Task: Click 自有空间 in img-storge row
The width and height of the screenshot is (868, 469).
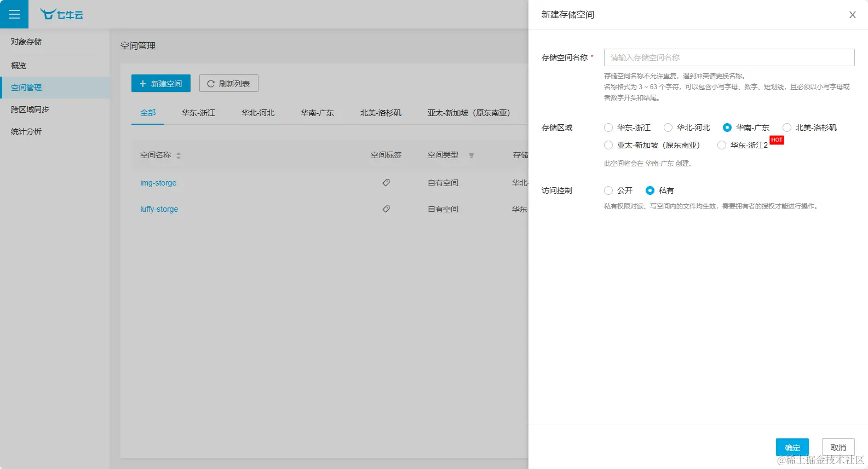Action: pyautogui.click(x=443, y=183)
